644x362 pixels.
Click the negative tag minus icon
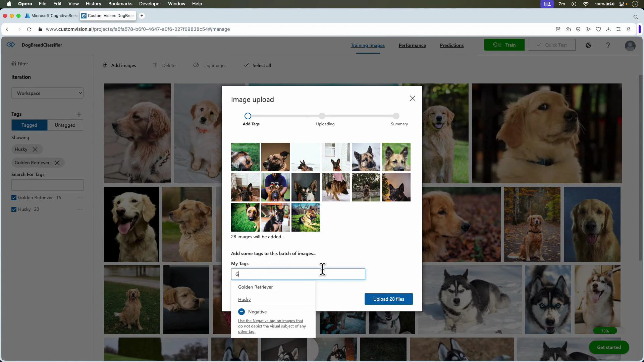pyautogui.click(x=241, y=312)
